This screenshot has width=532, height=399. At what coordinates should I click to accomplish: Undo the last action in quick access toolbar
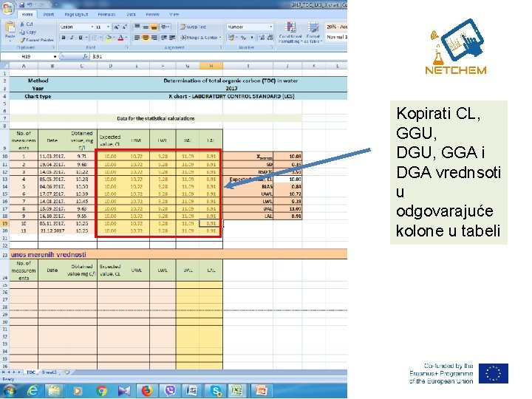(30, 4)
